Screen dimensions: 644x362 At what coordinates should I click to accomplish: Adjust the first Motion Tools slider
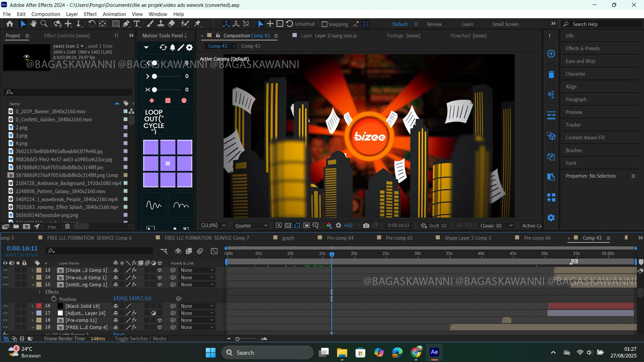(154, 63)
